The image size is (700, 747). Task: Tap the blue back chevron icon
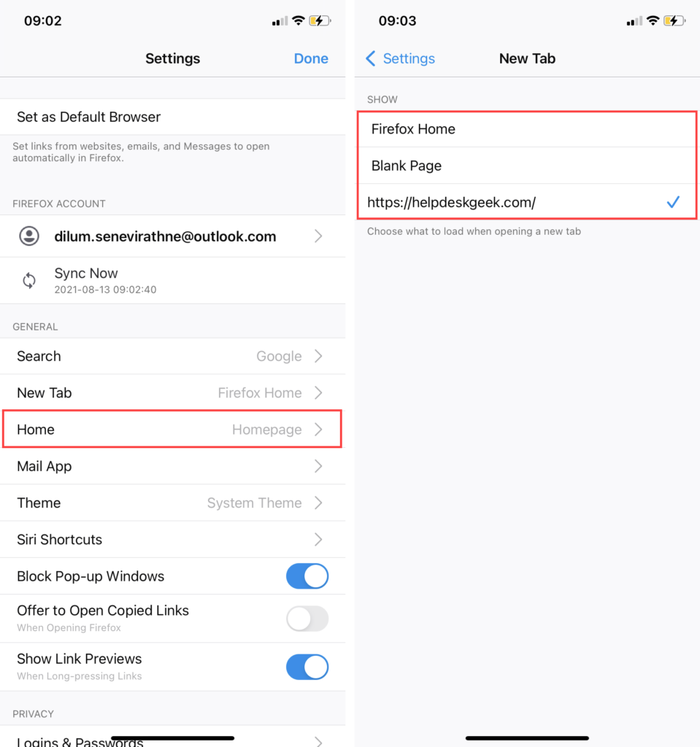tap(371, 58)
